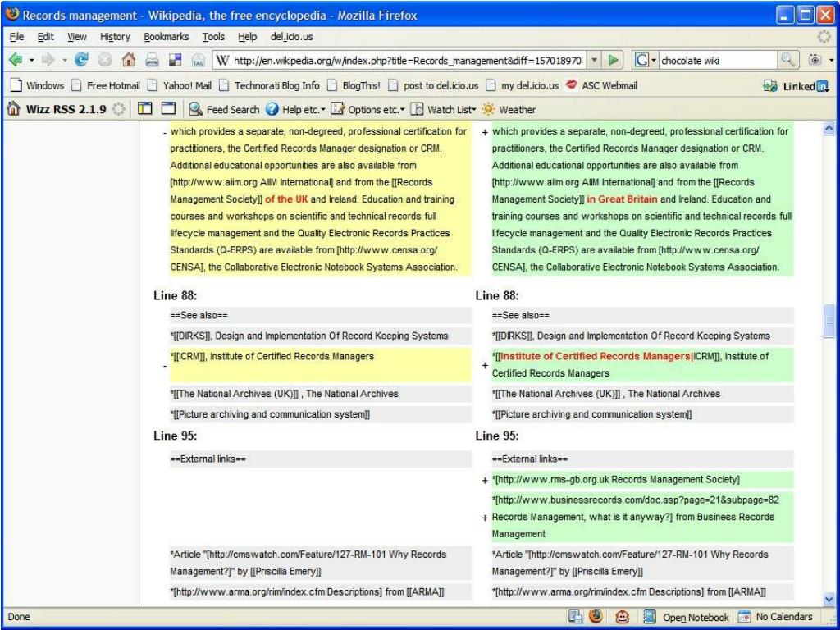840x630 pixels.
Task: Click the post to del.icio.us bookmark
Action: (x=433, y=85)
